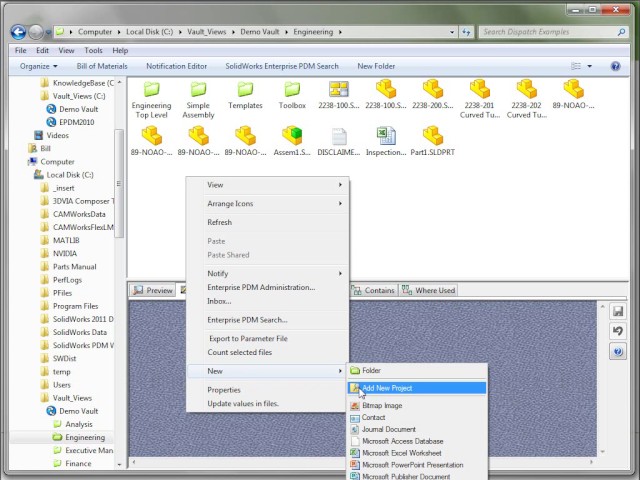Click the Save icon in preview panel
The image size is (640, 480).
click(x=618, y=311)
